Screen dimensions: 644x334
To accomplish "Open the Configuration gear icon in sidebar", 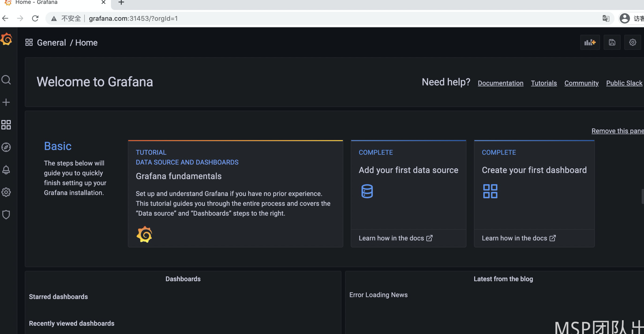I will (x=6, y=192).
